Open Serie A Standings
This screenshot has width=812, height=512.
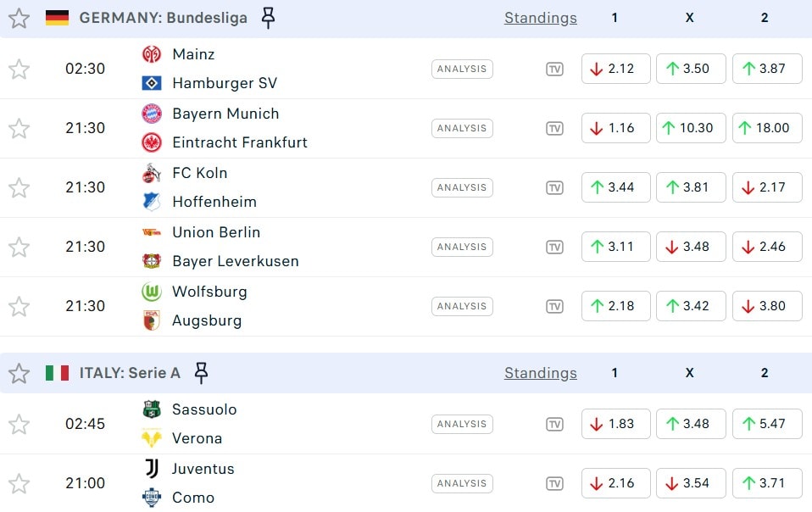[540, 373]
